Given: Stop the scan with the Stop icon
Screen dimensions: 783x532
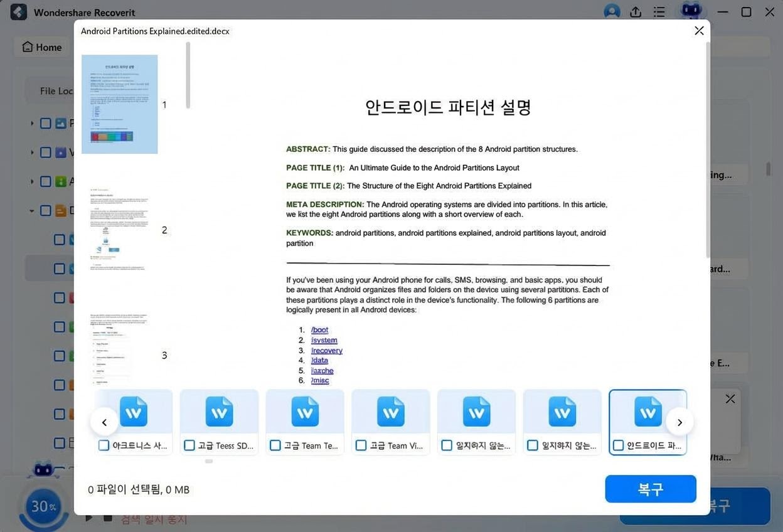Looking at the screenshot, I should click(x=107, y=518).
